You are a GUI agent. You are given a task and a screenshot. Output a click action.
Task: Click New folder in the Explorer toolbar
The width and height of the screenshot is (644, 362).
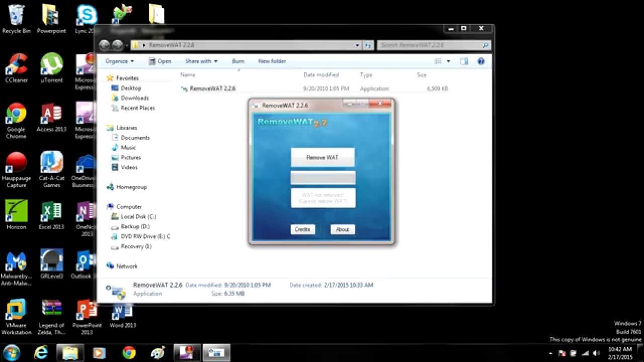point(272,61)
